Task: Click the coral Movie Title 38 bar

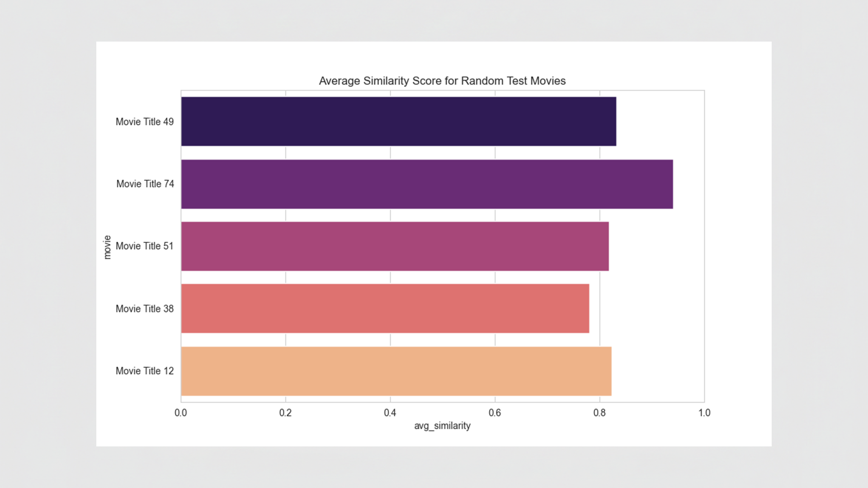Action: (385, 309)
